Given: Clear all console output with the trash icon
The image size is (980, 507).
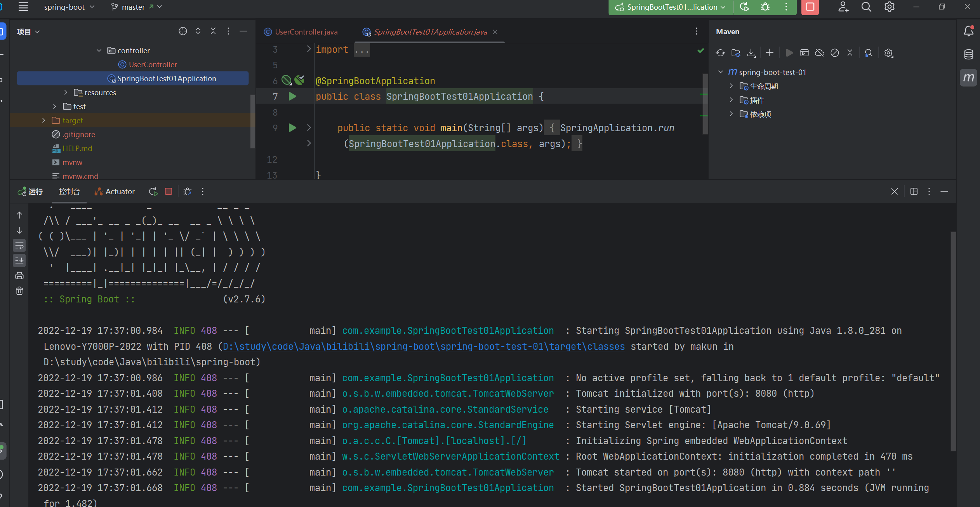Looking at the screenshot, I should point(19,291).
